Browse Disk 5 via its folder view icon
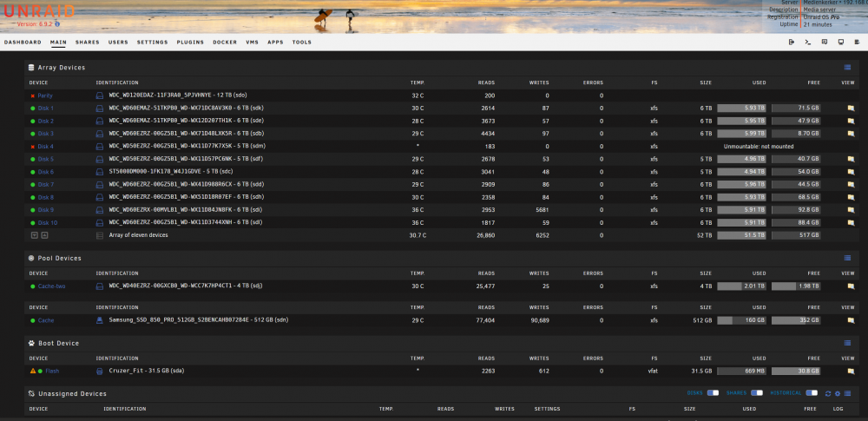The width and height of the screenshot is (868, 421). [x=851, y=159]
